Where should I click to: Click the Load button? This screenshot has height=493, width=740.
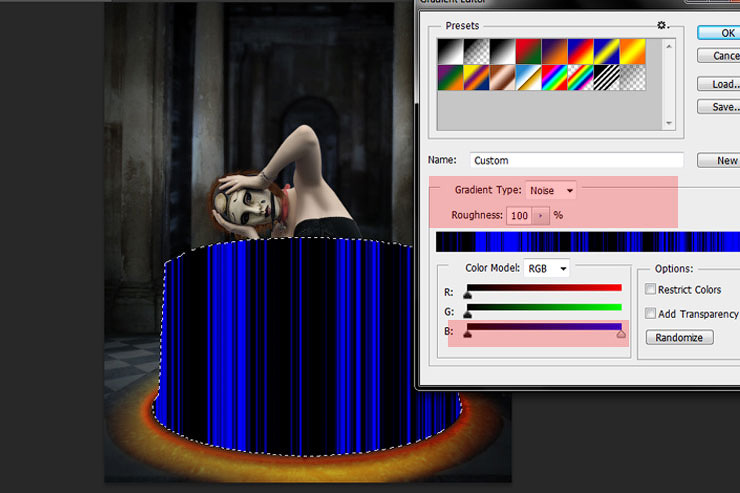720,84
